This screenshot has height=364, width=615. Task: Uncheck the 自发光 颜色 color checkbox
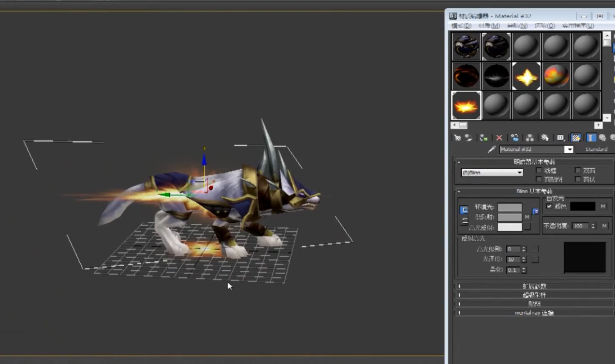[549, 206]
